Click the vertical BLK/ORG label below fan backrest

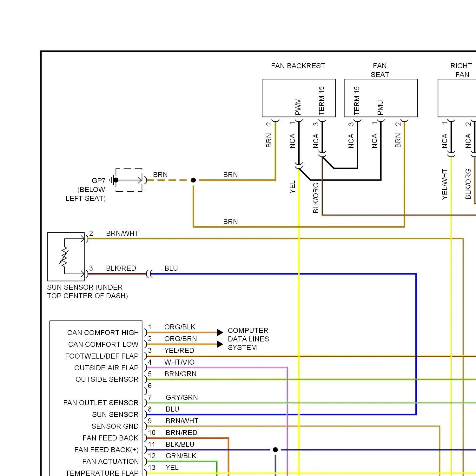pos(316,198)
